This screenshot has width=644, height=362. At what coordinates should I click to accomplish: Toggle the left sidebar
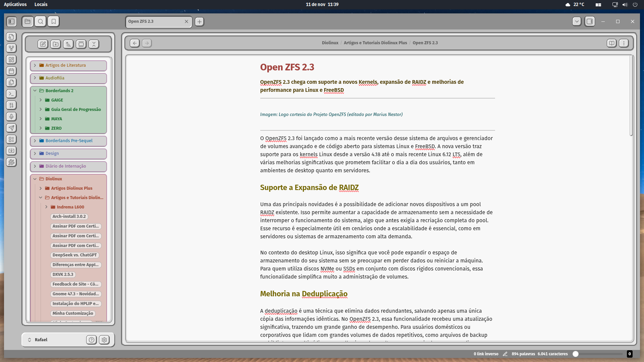click(x=11, y=21)
